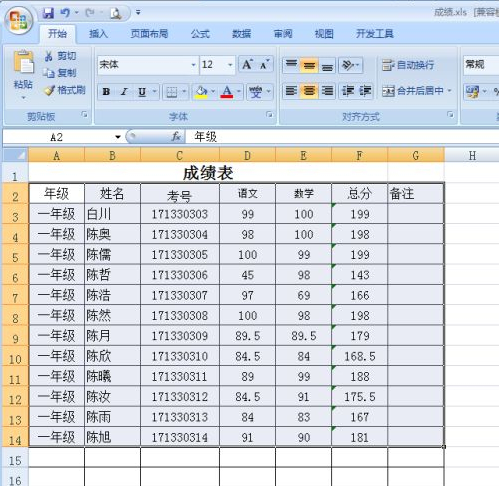Apply the borders icon

(171, 92)
